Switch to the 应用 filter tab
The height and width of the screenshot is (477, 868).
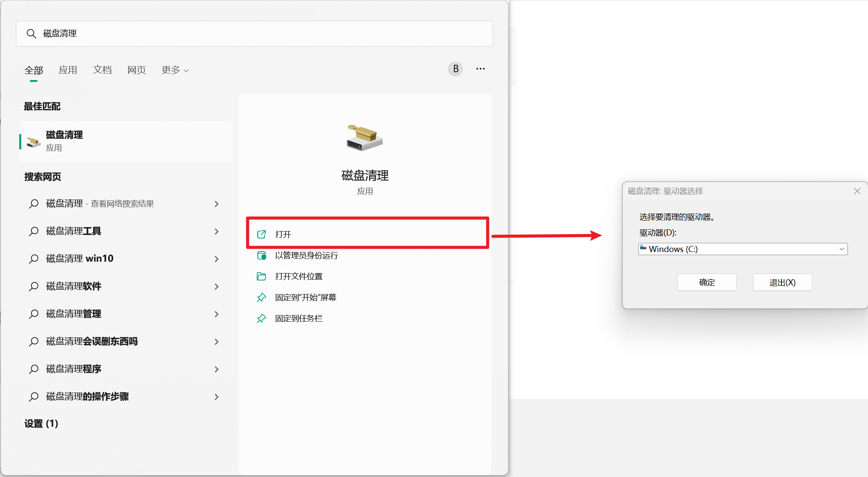[x=68, y=70]
